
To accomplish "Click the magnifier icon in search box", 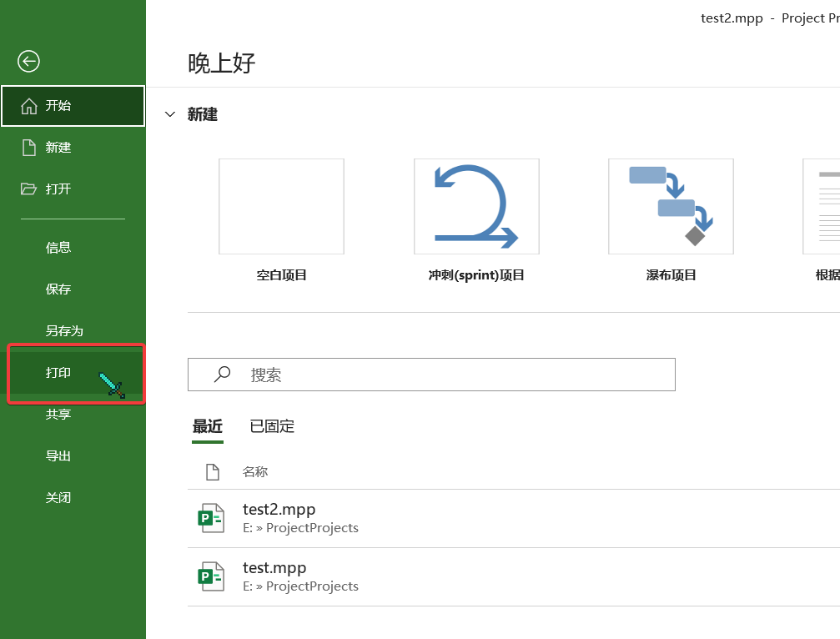I will pos(223,374).
